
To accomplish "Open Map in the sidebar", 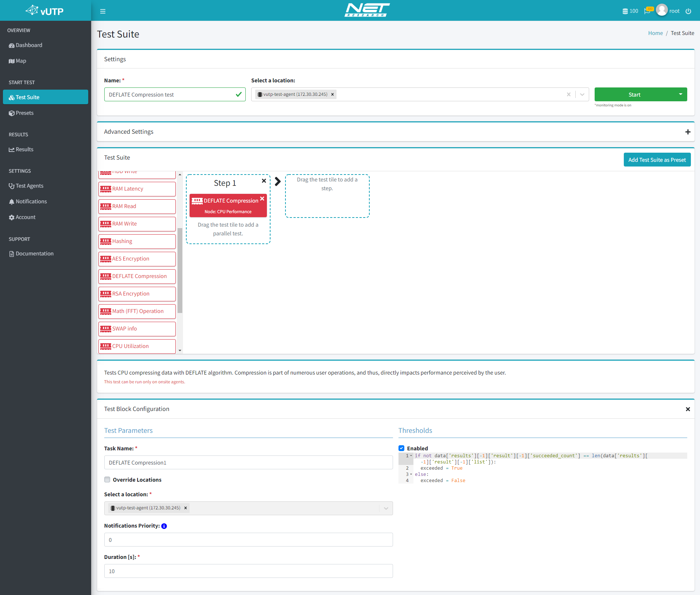I will [x=46, y=61].
